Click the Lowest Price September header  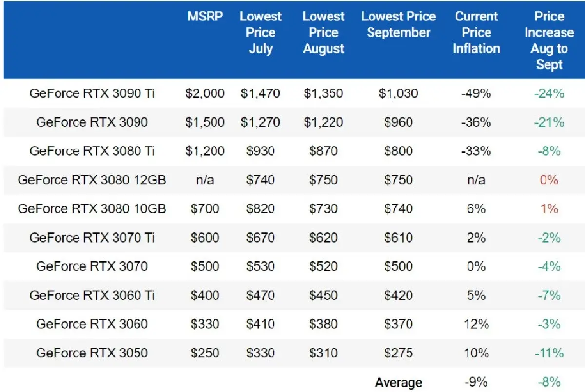(x=398, y=24)
